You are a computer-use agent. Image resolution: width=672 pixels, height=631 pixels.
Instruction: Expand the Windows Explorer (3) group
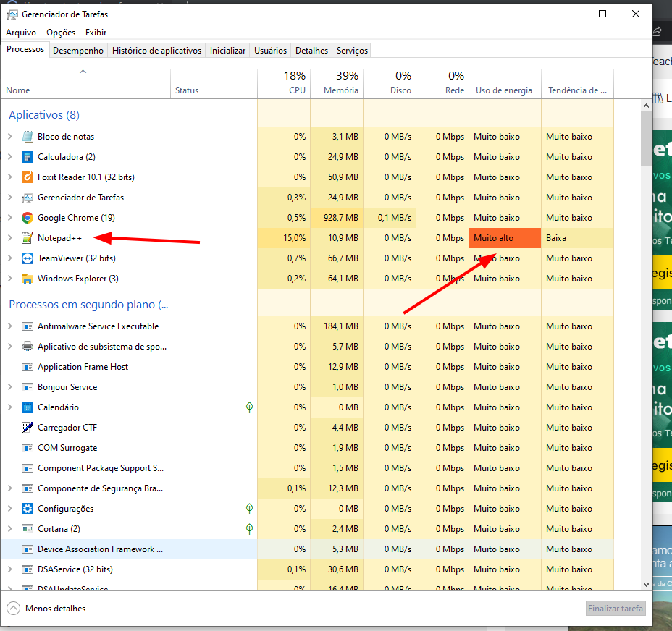(10, 279)
